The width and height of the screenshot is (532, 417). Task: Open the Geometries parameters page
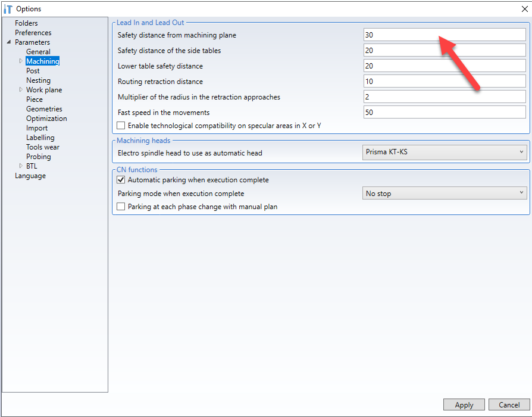(x=44, y=109)
